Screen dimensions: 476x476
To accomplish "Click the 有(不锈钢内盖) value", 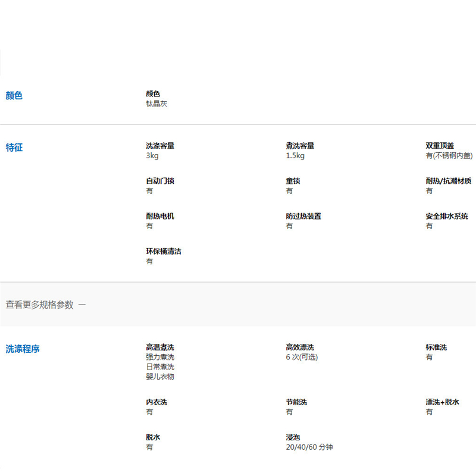I will [449, 156].
